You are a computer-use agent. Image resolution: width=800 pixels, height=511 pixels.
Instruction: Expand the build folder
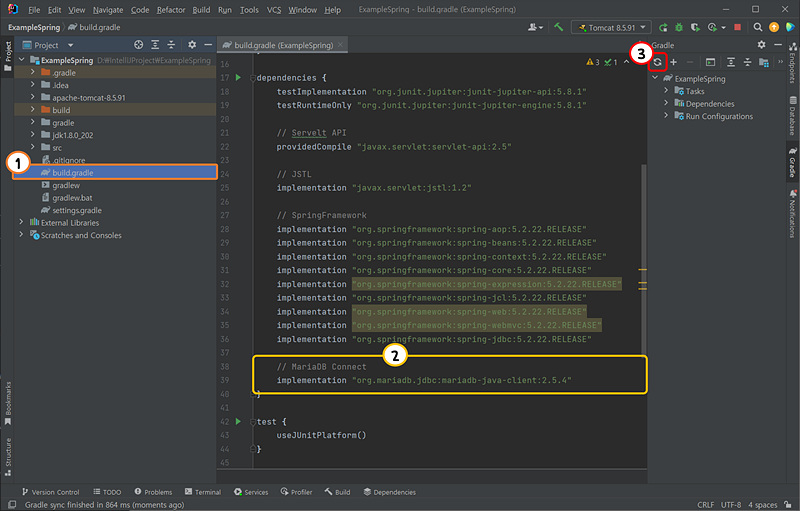coord(33,110)
